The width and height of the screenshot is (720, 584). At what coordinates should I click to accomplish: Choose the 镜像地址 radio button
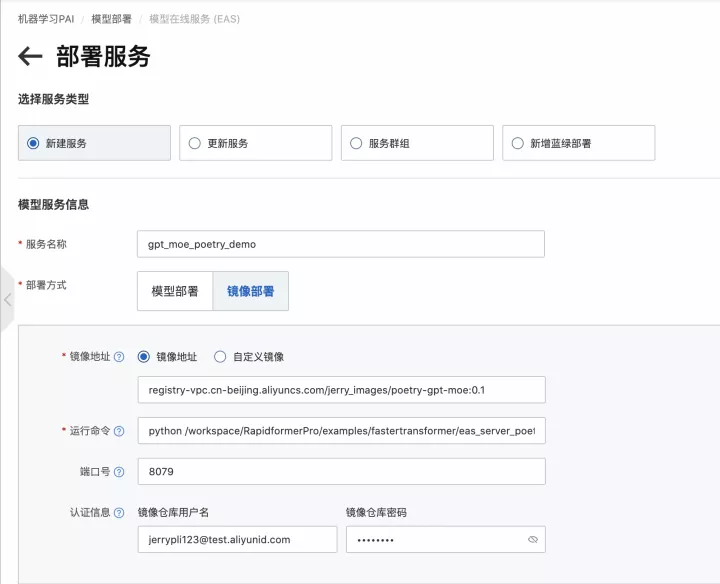(x=144, y=357)
